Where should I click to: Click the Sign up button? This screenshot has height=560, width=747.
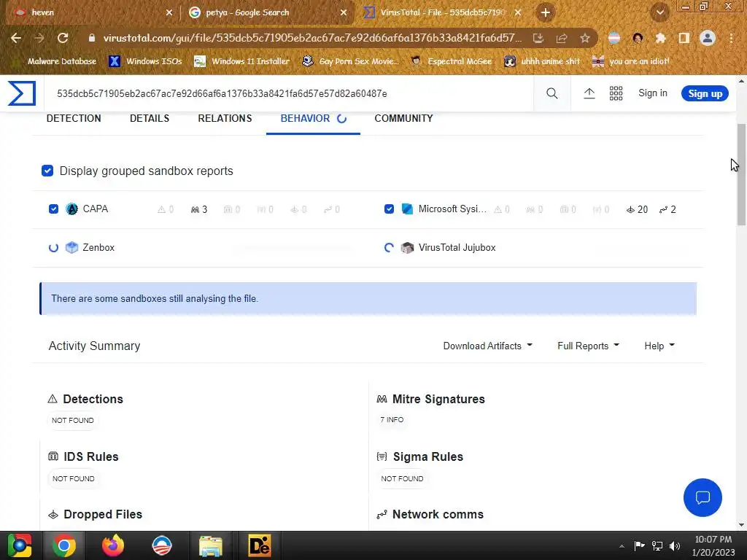pyautogui.click(x=705, y=93)
